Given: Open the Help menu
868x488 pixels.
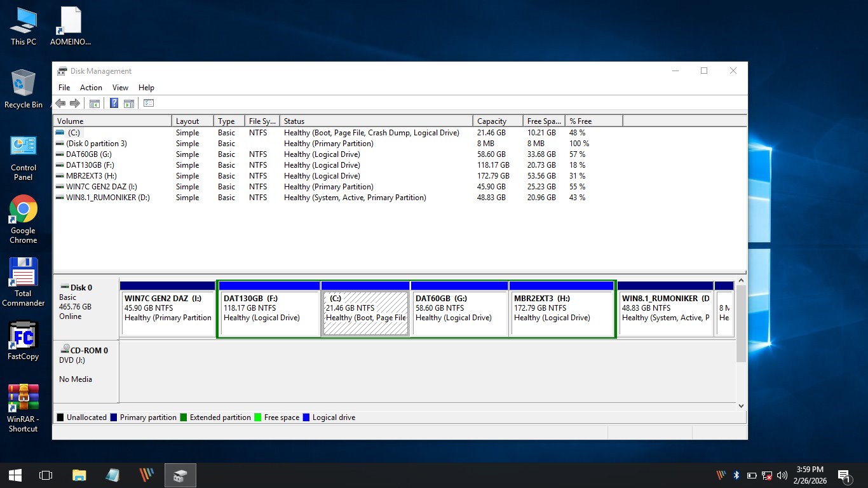Looking at the screenshot, I should tap(146, 88).
